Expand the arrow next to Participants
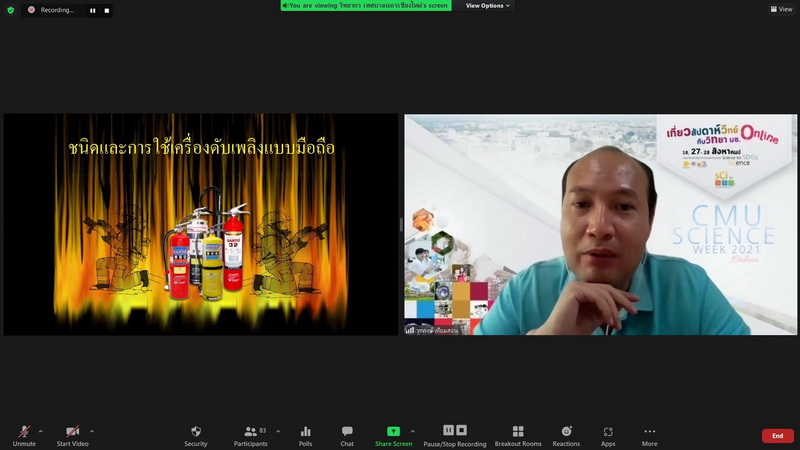This screenshot has width=800, height=450. 278,431
